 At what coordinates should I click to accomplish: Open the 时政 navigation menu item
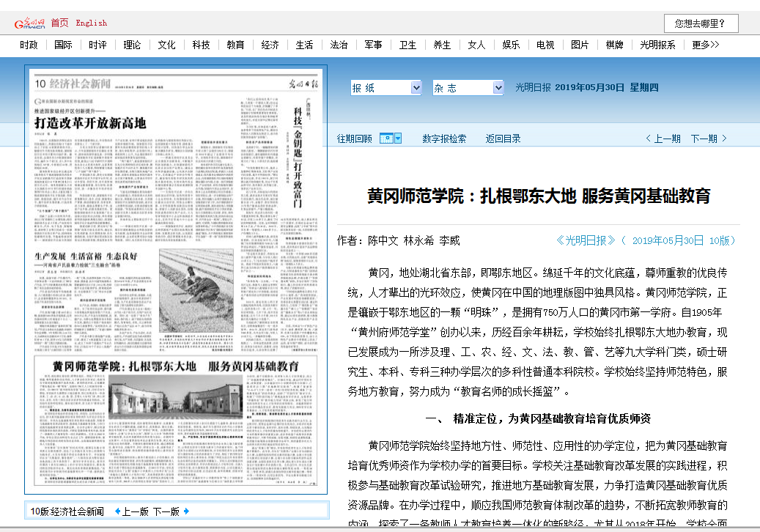pyautogui.click(x=29, y=45)
